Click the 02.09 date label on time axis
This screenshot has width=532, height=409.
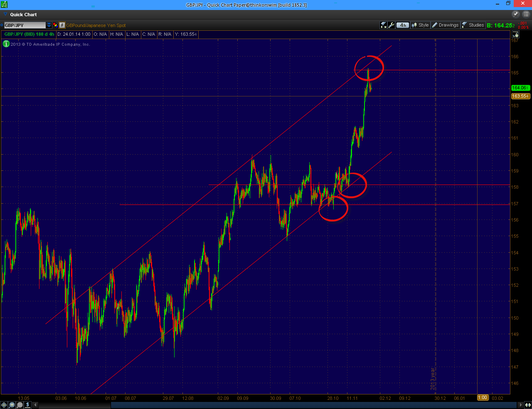point(223,398)
